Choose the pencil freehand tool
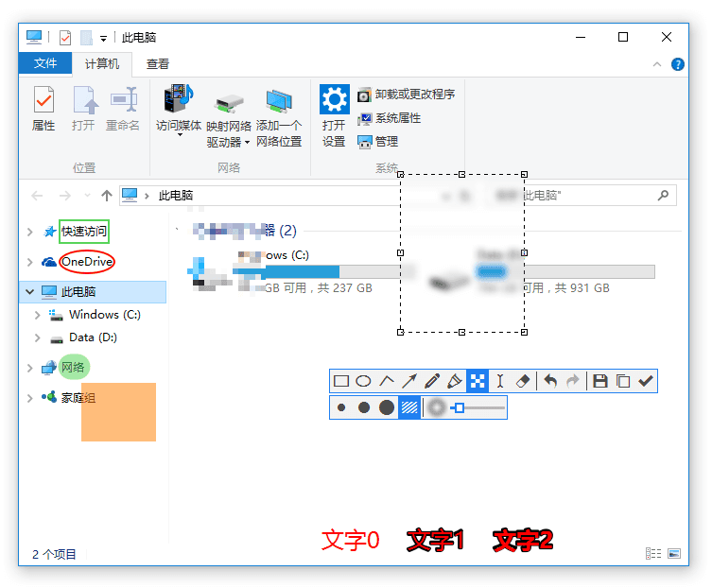712x588 pixels. click(432, 381)
